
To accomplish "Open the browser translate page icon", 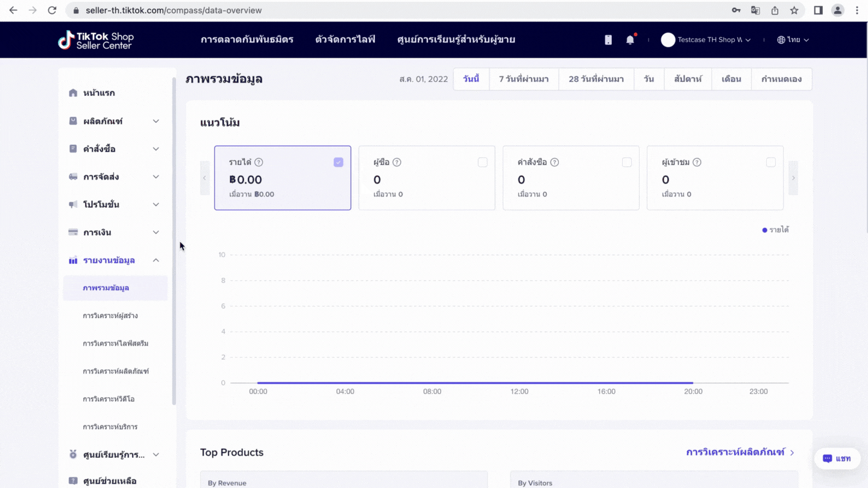I will 755,10.
